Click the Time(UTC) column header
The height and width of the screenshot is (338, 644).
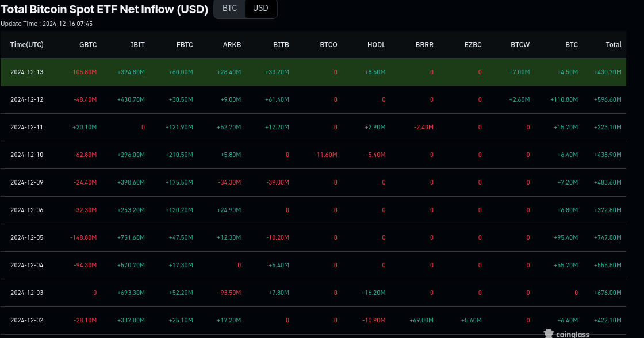tap(27, 45)
